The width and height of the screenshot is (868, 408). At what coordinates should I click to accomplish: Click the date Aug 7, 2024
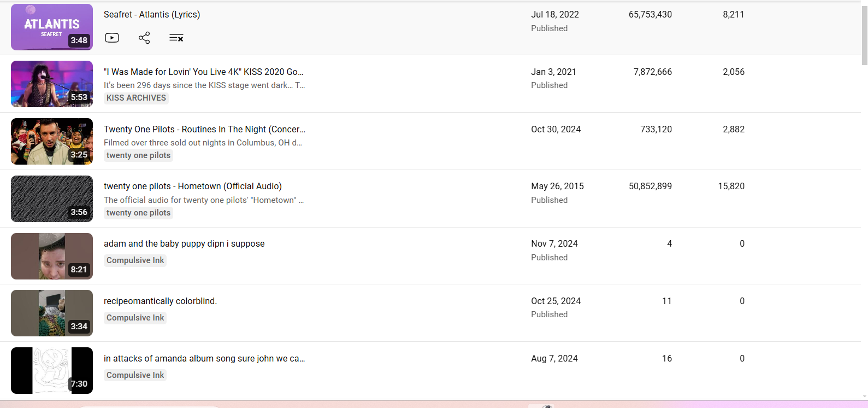click(x=554, y=358)
